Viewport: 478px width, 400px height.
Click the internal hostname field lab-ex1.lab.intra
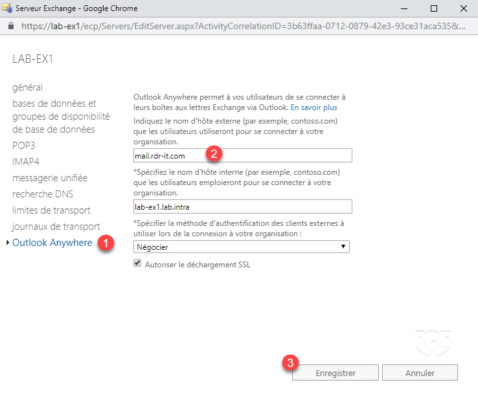point(243,207)
